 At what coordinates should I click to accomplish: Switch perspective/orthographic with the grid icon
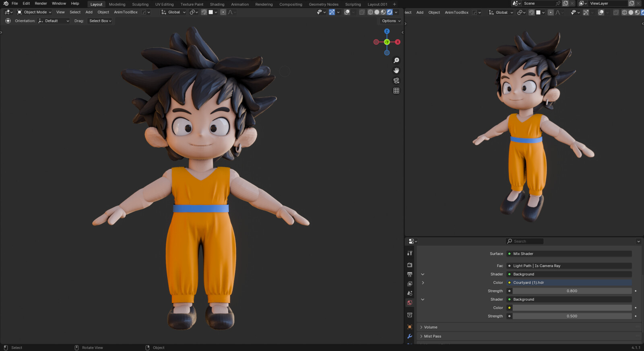[x=396, y=91]
